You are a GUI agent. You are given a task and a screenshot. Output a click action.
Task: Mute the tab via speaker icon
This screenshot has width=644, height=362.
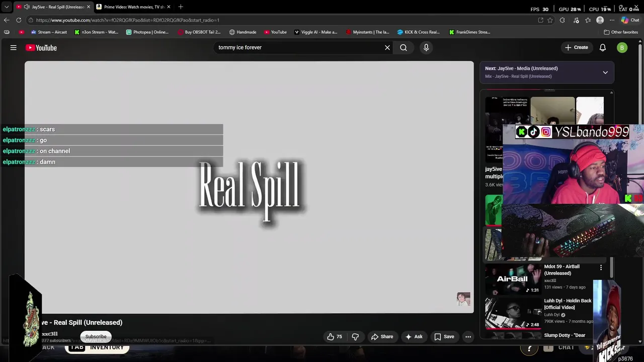(26, 7)
